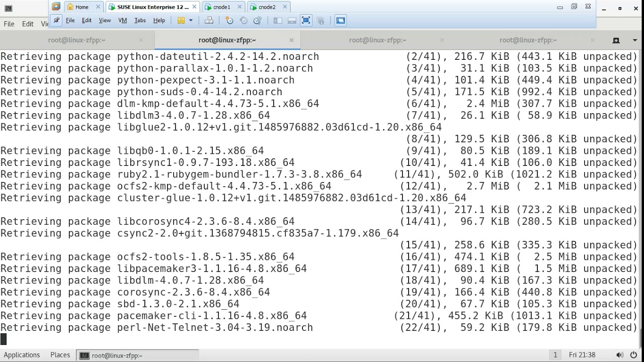Viewport: 644px width, 362px height.
Task: Open the snapshot manager icon
Action: [258, 20]
